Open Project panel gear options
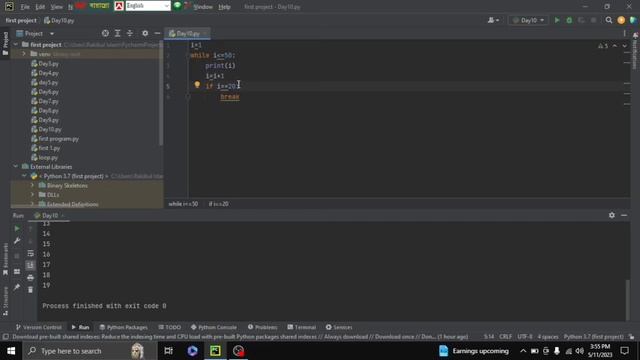 [145, 33]
